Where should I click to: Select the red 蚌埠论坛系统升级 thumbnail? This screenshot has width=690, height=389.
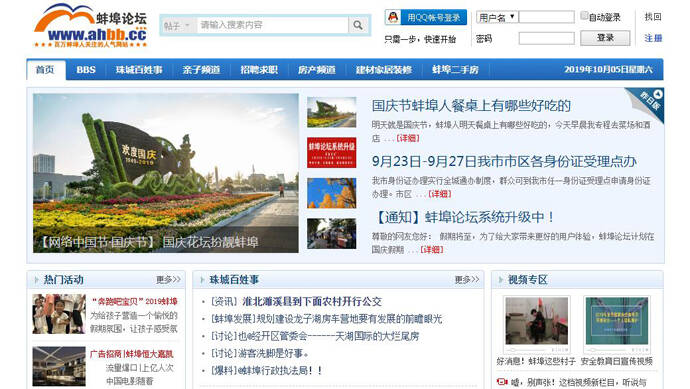click(331, 152)
